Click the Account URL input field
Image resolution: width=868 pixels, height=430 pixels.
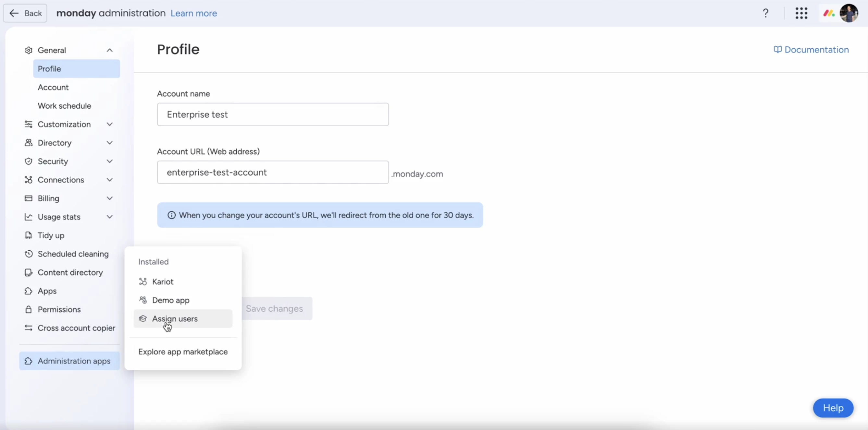(273, 173)
